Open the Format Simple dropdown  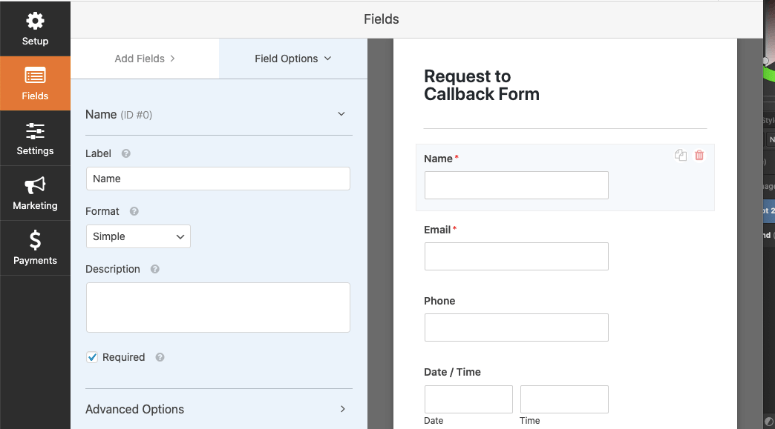click(x=138, y=236)
